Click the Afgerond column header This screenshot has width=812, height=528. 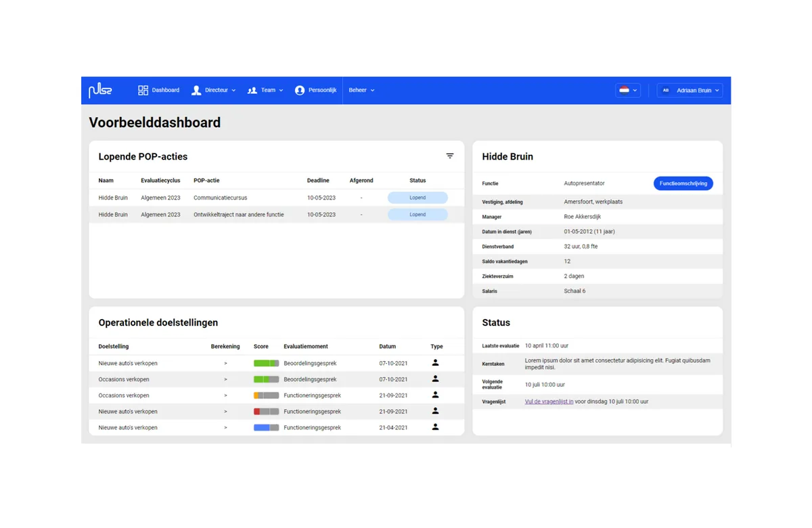coord(361,181)
